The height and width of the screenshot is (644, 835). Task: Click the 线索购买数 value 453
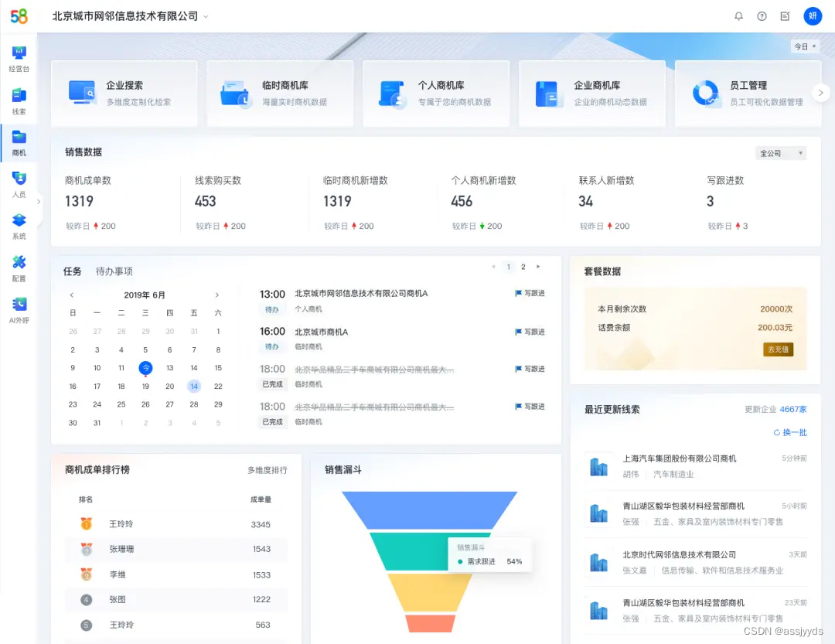point(205,201)
